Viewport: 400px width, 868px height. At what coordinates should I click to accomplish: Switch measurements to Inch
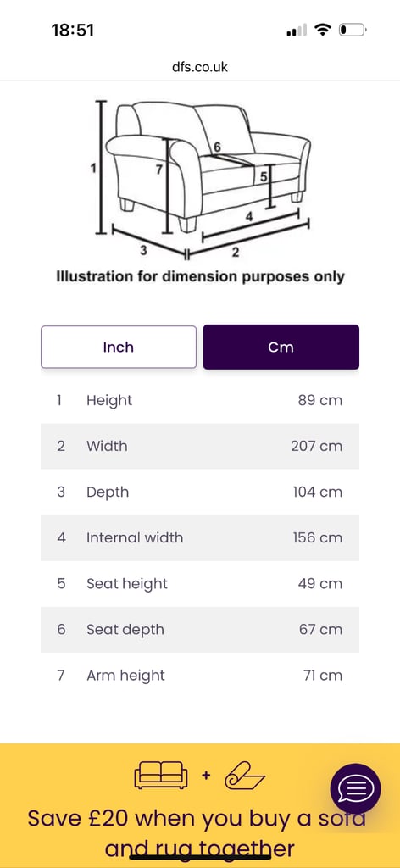pos(119,347)
